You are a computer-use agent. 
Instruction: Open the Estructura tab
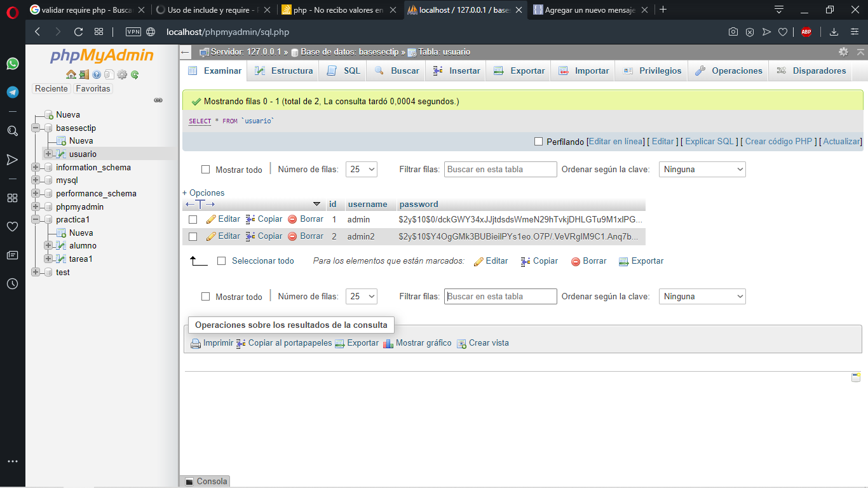click(283, 71)
